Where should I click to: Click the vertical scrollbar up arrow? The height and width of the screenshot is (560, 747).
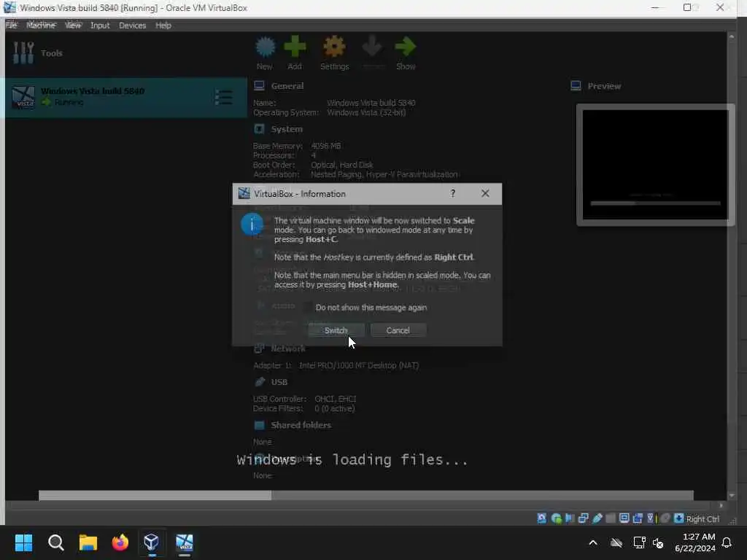[x=731, y=36]
